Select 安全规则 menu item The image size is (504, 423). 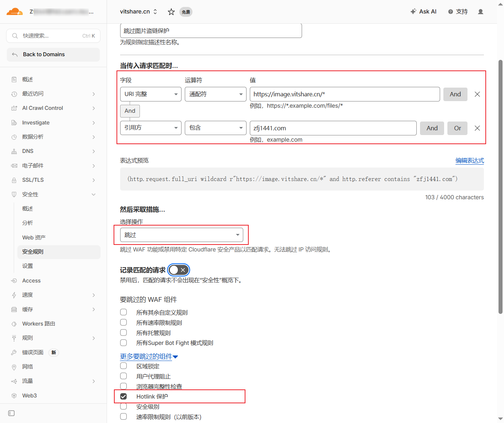click(x=59, y=252)
